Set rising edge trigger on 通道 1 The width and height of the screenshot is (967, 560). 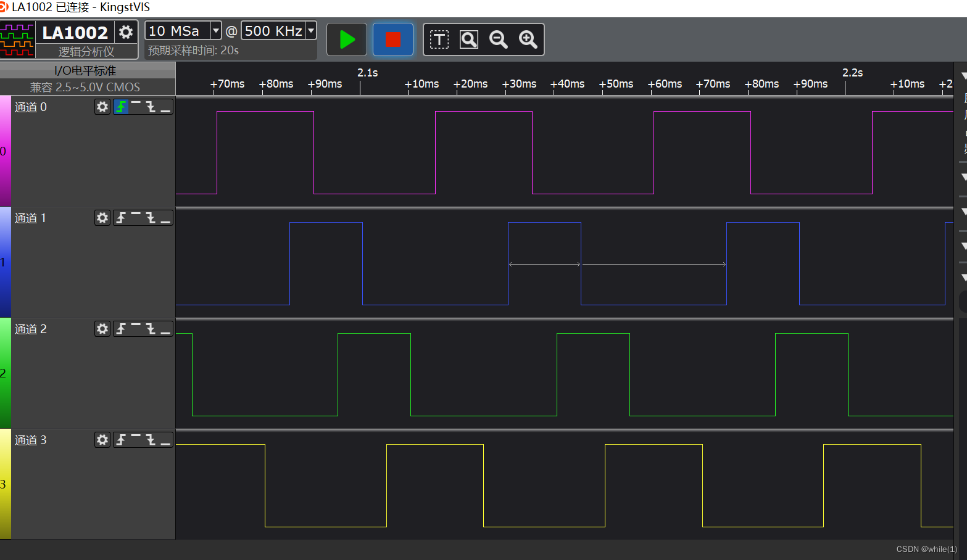coord(121,218)
